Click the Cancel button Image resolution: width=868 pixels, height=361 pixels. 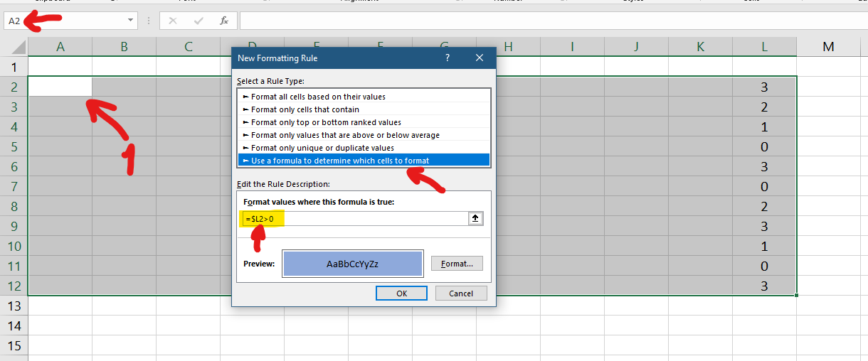[461, 293]
